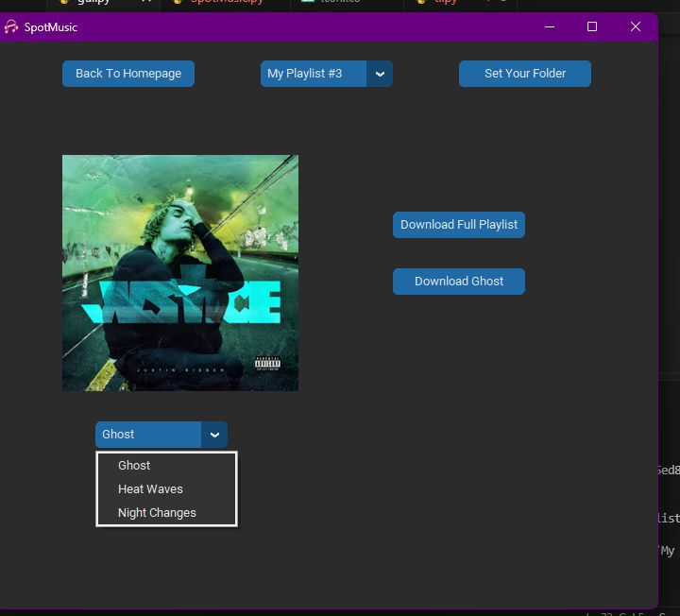Choose Heat Waves from the song list
Viewport: 680px width, 616px height.
click(150, 489)
